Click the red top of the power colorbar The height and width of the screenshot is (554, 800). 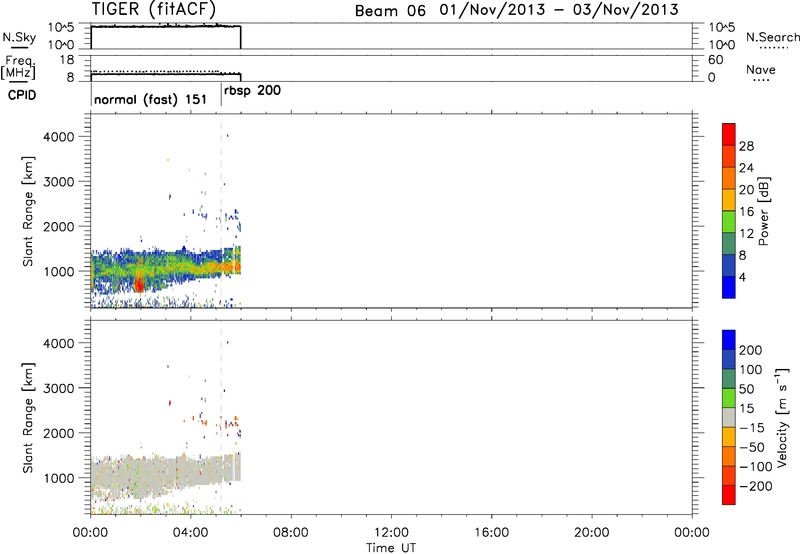pos(729,134)
